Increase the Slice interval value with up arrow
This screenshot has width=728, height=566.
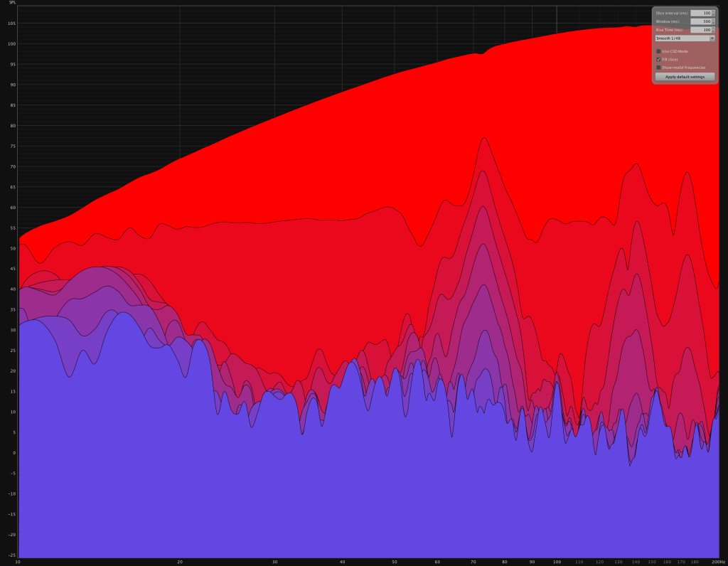pos(713,11)
